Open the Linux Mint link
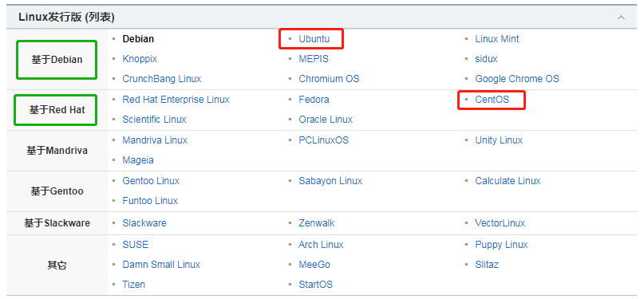Screen dimensions: 644x299 coord(496,39)
